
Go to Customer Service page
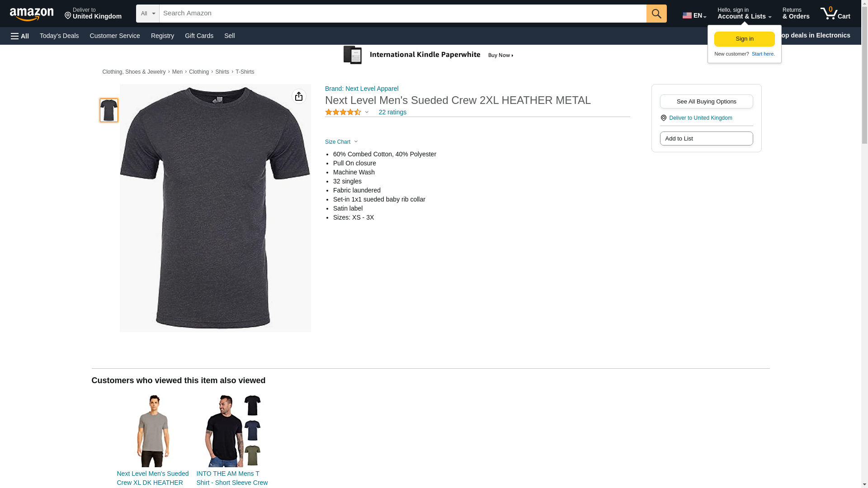pos(115,36)
